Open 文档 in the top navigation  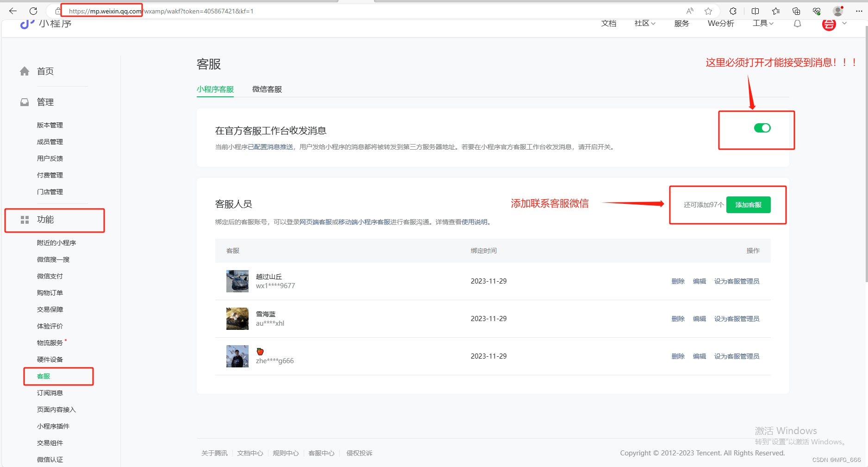pos(609,23)
